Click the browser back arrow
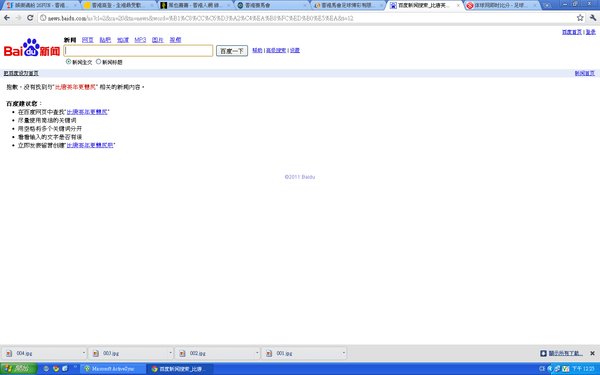This screenshot has height=375, width=600. click(x=7, y=18)
